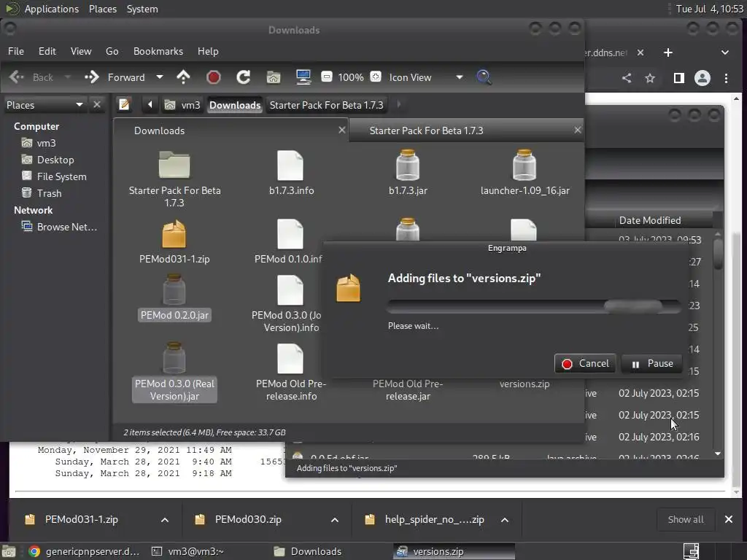Open the Help menu
The height and width of the screenshot is (560, 747).
pyautogui.click(x=208, y=51)
